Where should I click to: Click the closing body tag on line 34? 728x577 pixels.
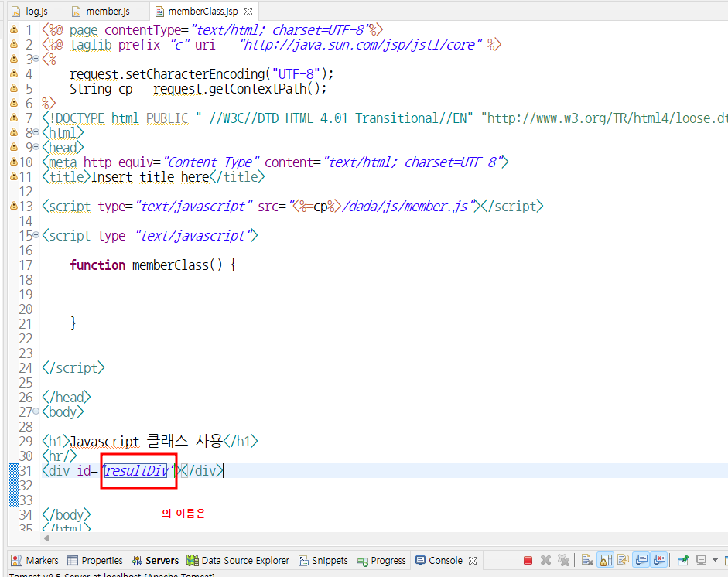pos(67,515)
